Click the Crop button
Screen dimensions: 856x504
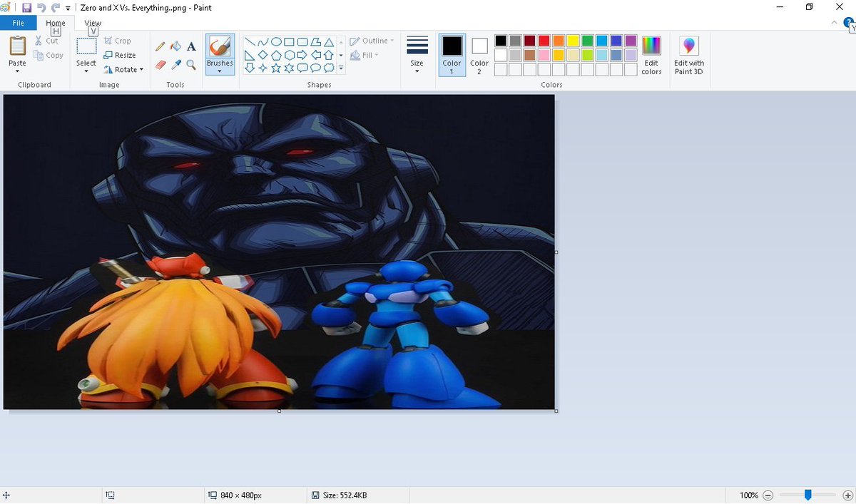point(118,41)
